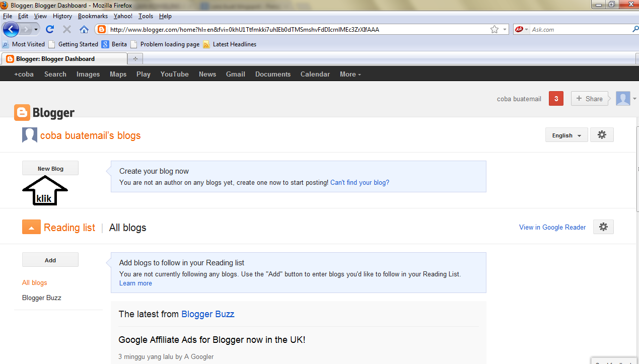Open the Home page icon
The image size is (639, 364).
[x=84, y=29]
